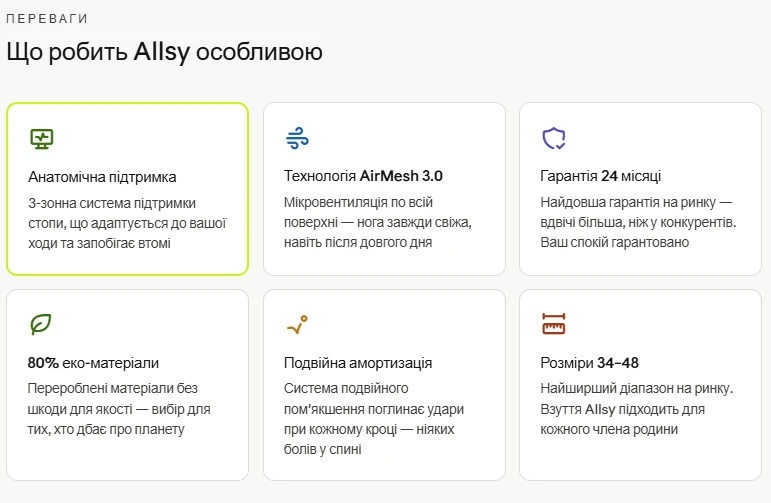This screenshot has height=503, width=771.
Task: Click description 'Перероблені матеріали без шкоди для якості'
Action: pos(119,409)
